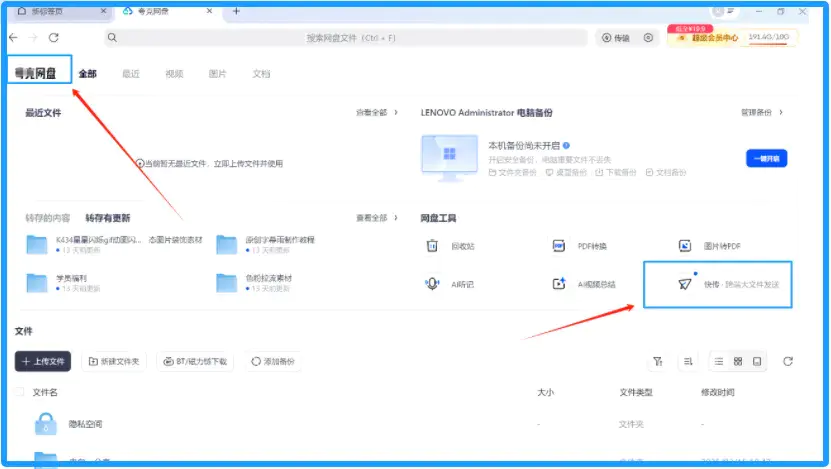Click the 添加备份 button
This screenshot has width=831, height=469.
[x=273, y=361]
